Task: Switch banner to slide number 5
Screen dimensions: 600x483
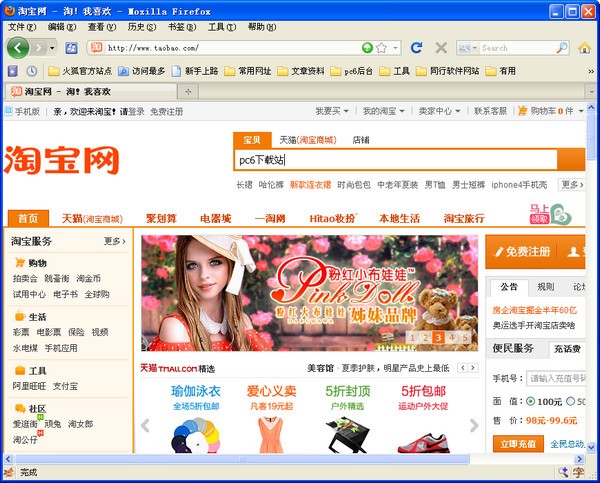Action: point(465,338)
